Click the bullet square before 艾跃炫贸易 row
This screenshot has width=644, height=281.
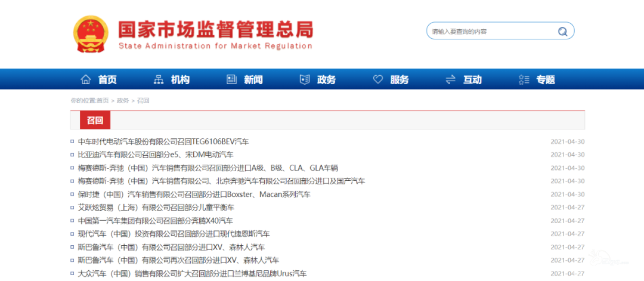[72, 208]
